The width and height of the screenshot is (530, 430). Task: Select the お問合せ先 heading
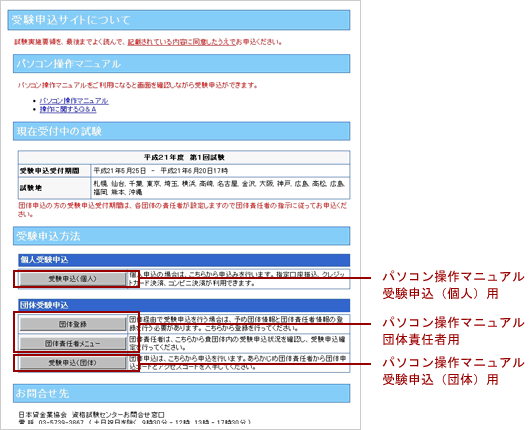(182, 393)
